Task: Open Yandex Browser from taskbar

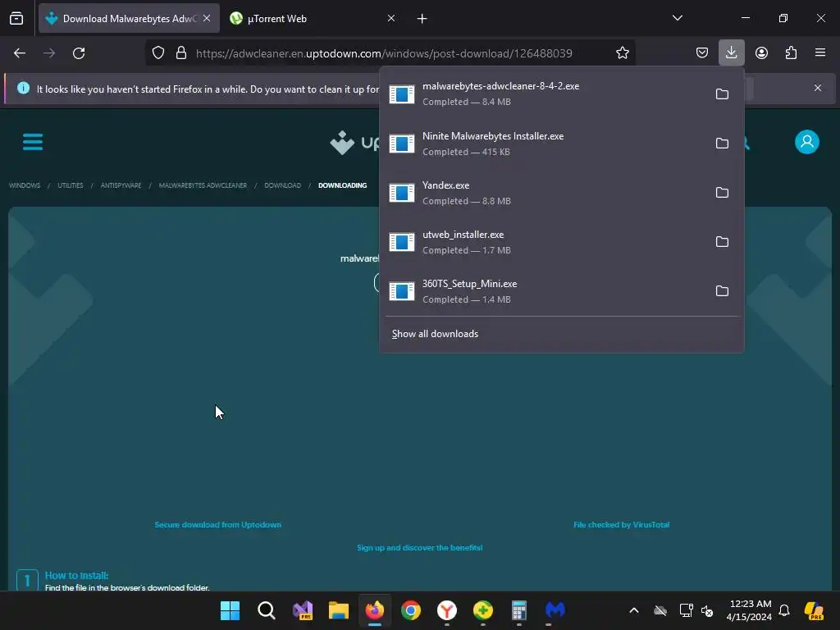Action: point(447,610)
